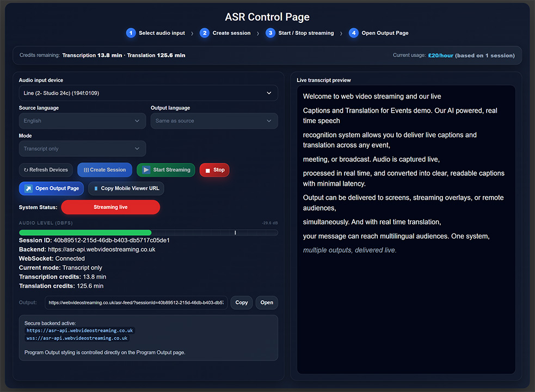Image resolution: width=535 pixels, height=392 pixels.
Task: Click the red Streaming live status pill
Action: click(x=110, y=207)
